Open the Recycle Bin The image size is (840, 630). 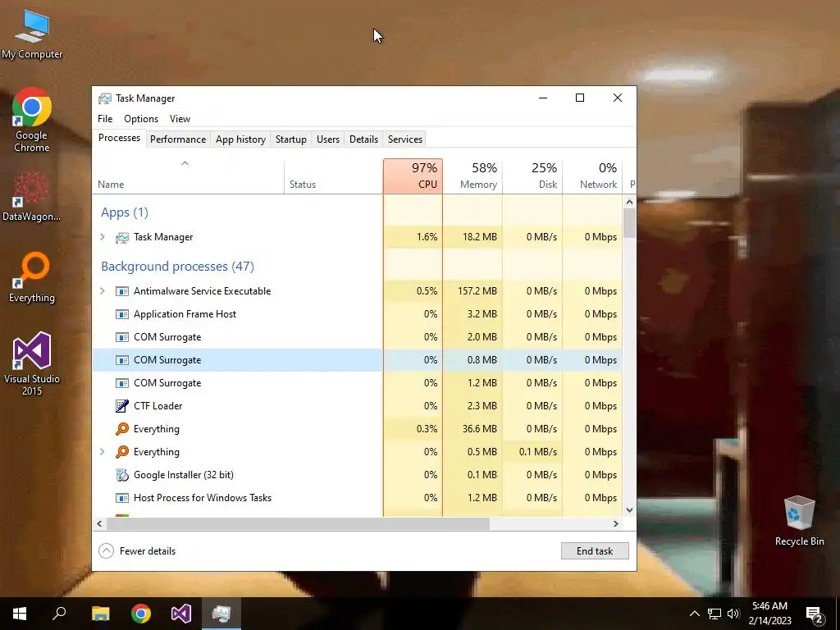pos(799,521)
